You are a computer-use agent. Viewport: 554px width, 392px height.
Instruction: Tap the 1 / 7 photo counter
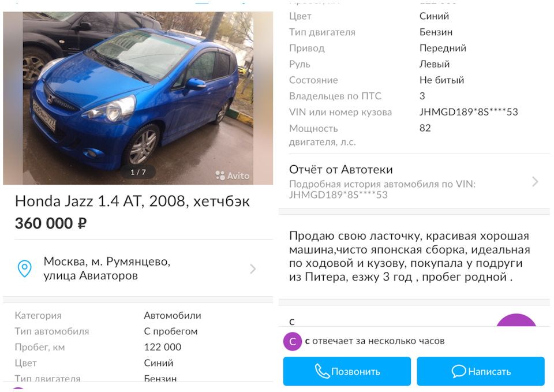click(x=138, y=172)
